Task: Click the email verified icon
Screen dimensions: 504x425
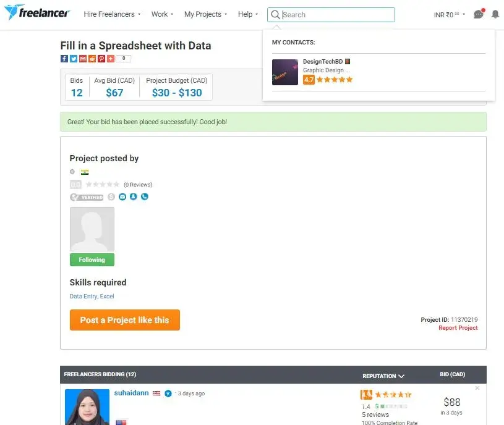Action: tap(122, 197)
